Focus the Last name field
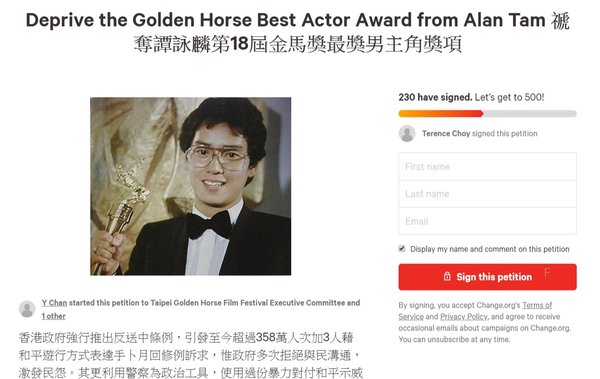 [x=488, y=194]
